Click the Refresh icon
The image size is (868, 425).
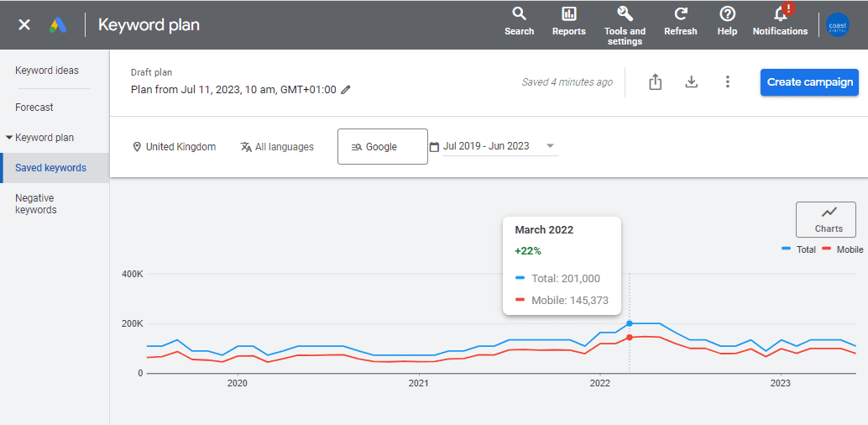click(x=680, y=21)
